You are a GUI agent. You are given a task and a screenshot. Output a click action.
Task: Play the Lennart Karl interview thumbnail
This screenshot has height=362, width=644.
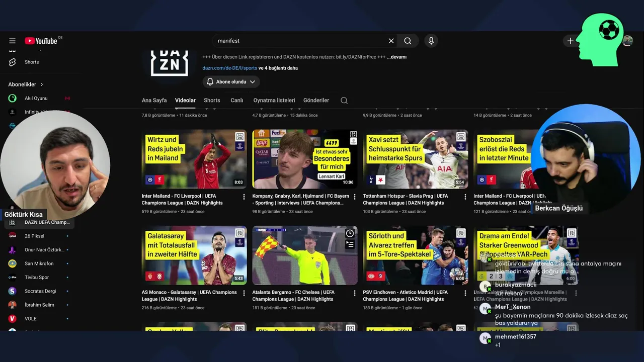pyautogui.click(x=305, y=159)
